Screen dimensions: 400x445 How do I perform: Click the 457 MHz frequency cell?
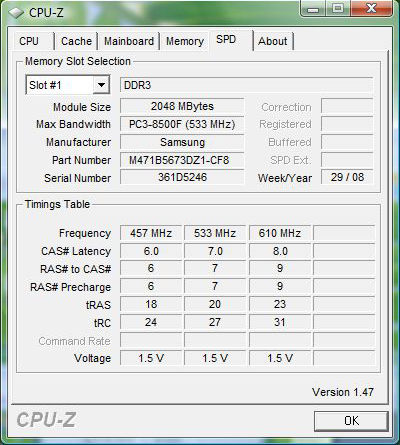click(x=151, y=233)
